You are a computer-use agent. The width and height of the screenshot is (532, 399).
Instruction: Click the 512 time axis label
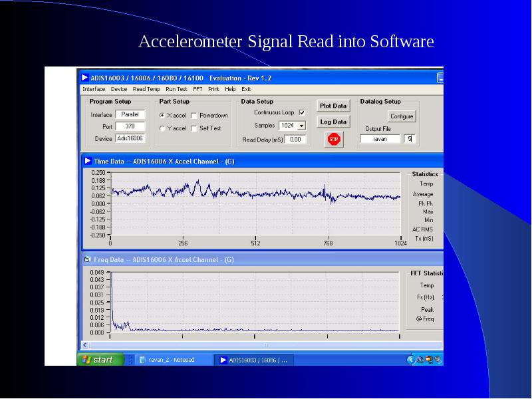[255, 243]
